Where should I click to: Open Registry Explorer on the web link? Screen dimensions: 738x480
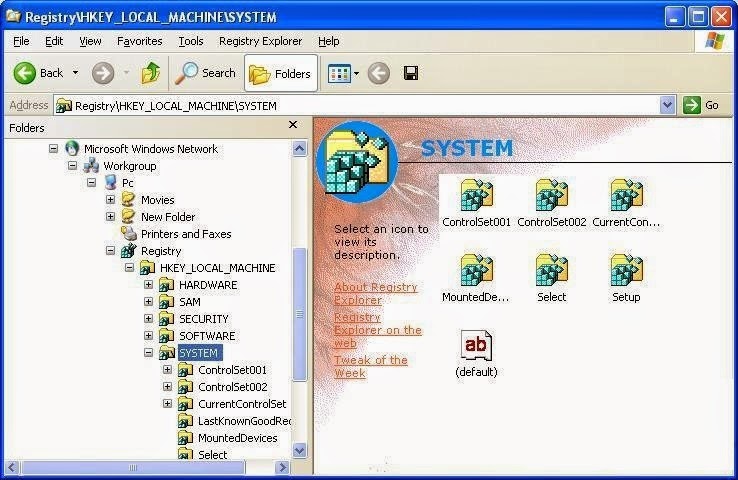378,330
